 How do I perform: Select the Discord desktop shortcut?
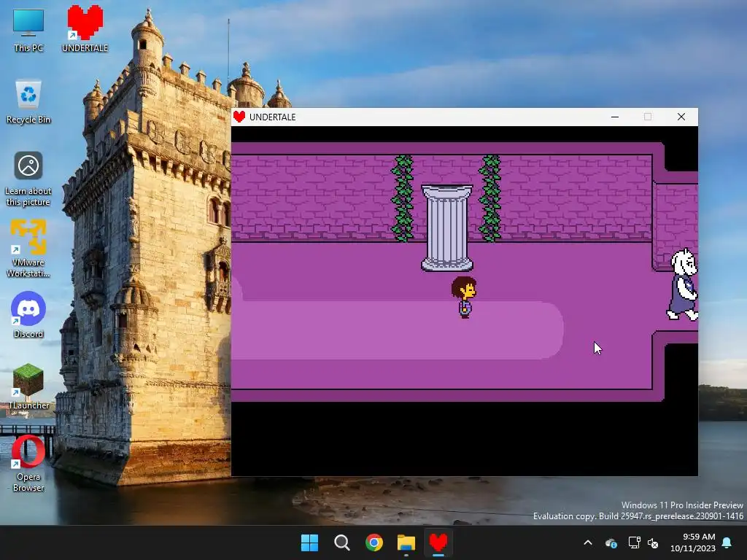(x=28, y=315)
